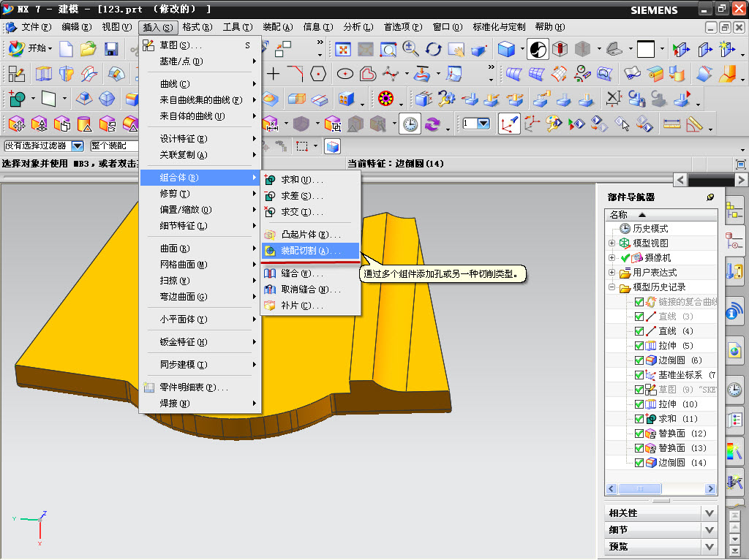This screenshot has width=749, height=560.
Task: Uncheck the 替换面 (12) feature checkbox
Action: (639, 434)
